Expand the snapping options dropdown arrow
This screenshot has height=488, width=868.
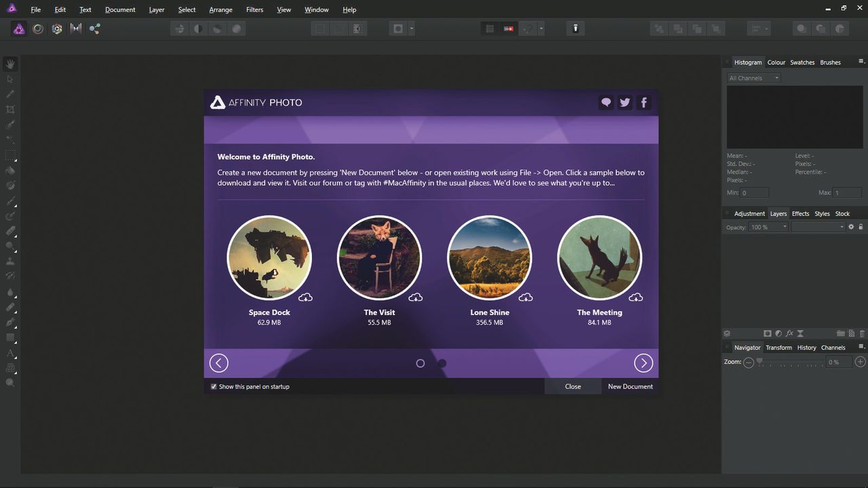(x=541, y=29)
